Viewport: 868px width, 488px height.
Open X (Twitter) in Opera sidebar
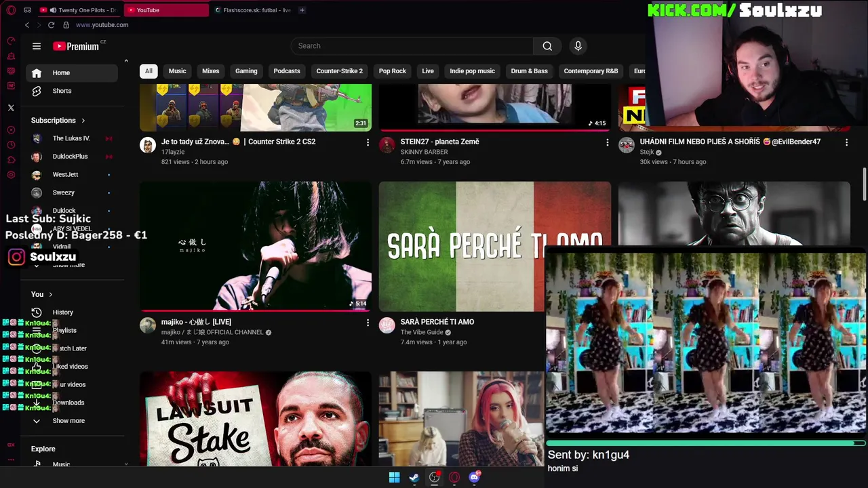[11, 108]
